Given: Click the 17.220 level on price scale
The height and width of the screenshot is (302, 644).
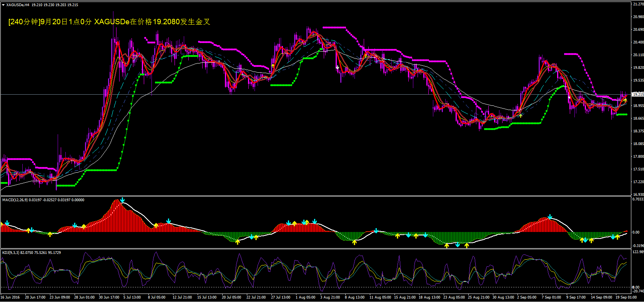Looking at the screenshot, I should click(638, 182).
